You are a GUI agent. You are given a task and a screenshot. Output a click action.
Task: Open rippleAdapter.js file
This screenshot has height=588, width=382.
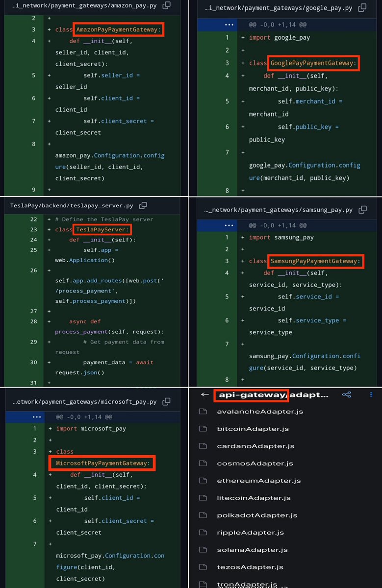point(250,532)
